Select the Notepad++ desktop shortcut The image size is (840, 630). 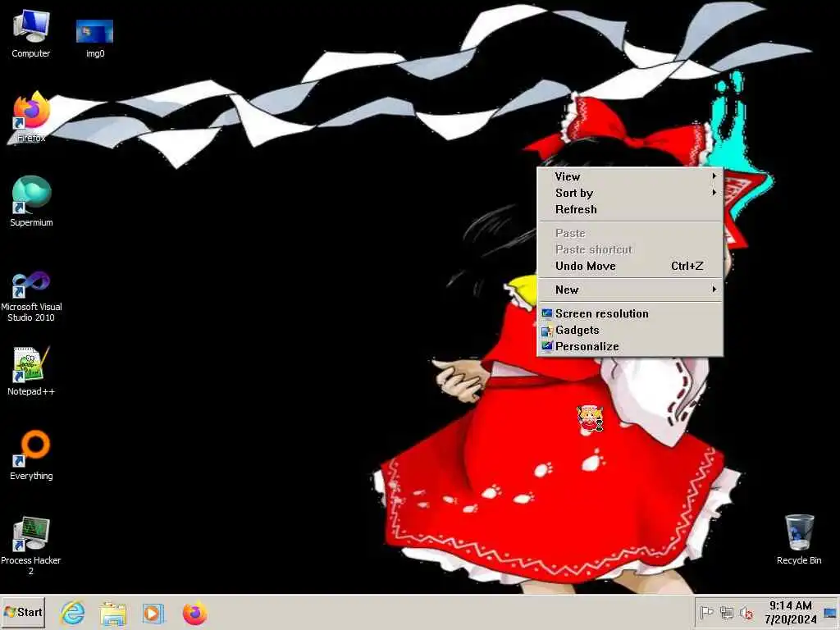tap(30, 371)
